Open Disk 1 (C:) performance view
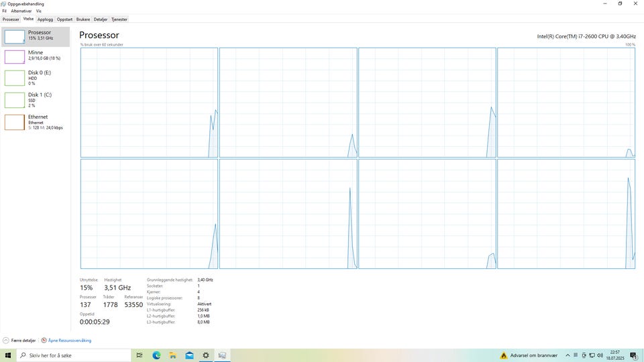This screenshot has height=362, width=644. tap(36, 100)
